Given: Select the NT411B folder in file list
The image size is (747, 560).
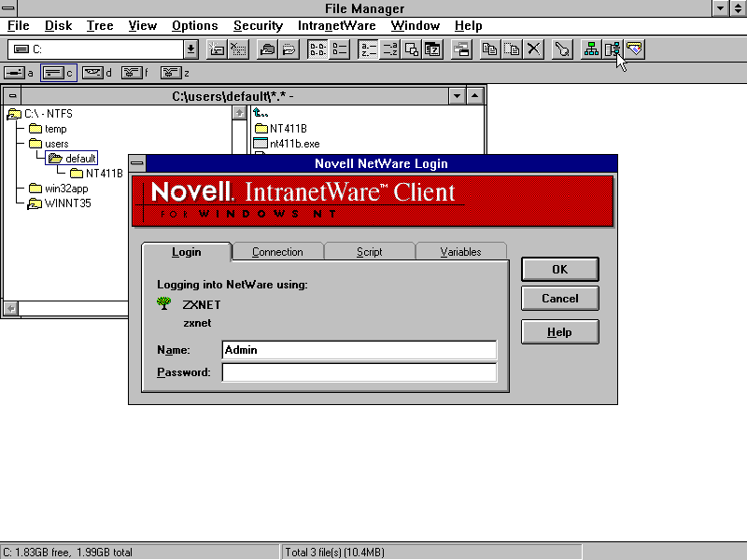Looking at the screenshot, I should click(x=281, y=129).
